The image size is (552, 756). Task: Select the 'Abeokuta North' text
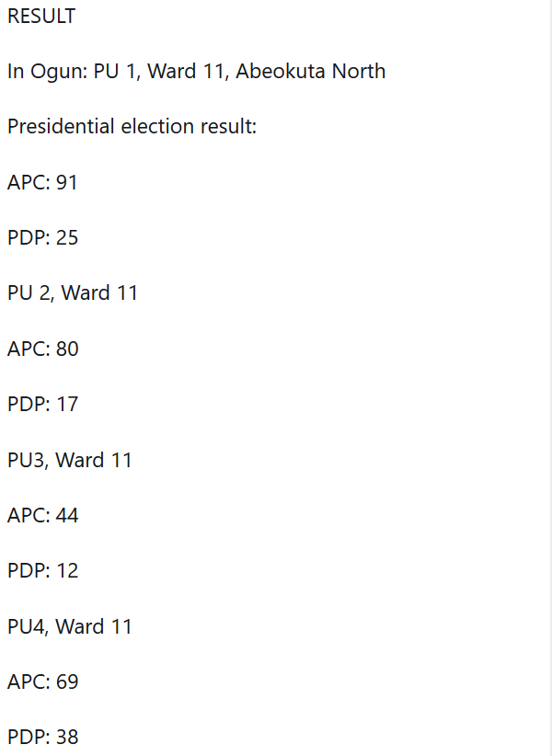[x=310, y=72]
